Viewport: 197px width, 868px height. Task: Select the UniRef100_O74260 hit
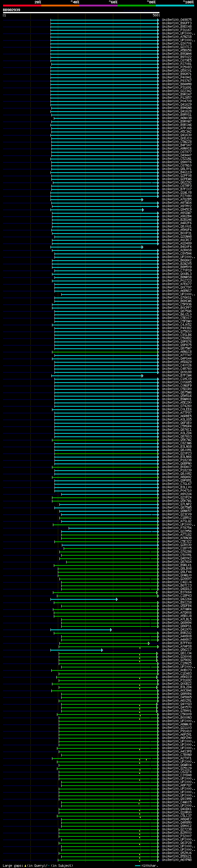coord(176,406)
